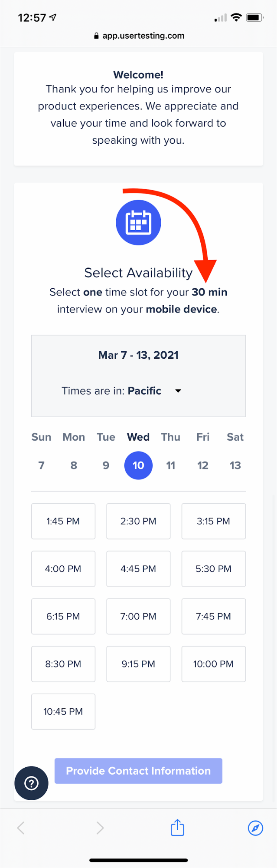This screenshot has height=868, width=277.
Task: Click Provide Contact Information button
Action: point(138,771)
